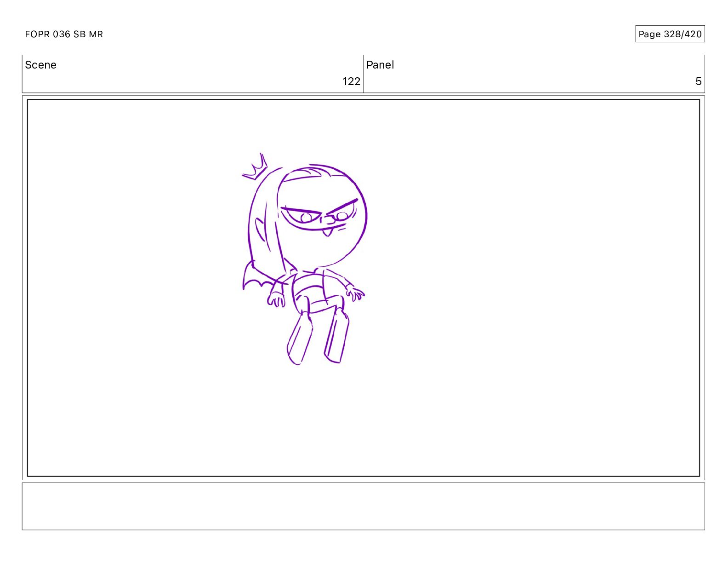Click the panel number '5'
Viewport: 728px width, 563px height.
tap(698, 81)
